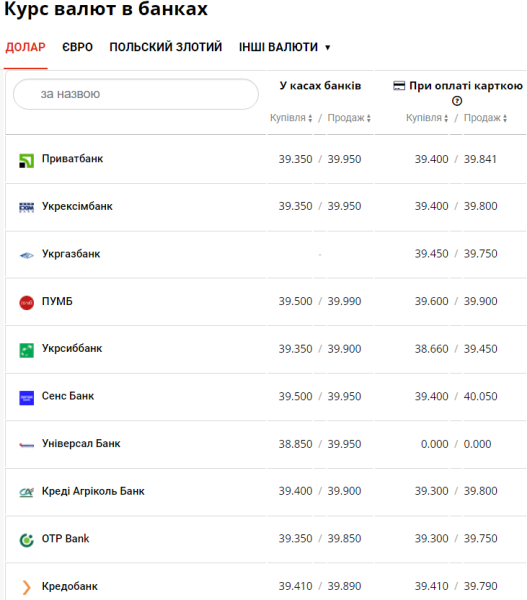
Task: Sort card payment rates by Купівля
Action: (427, 118)
